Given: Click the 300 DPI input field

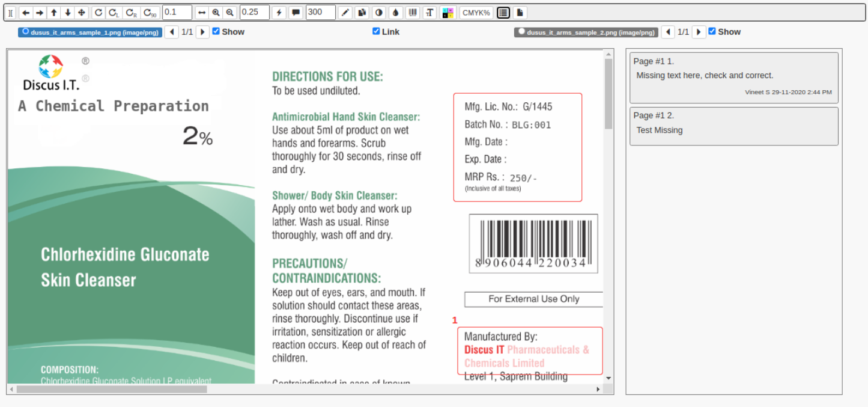Looking at the screenshot, I should tap(320, 12).
